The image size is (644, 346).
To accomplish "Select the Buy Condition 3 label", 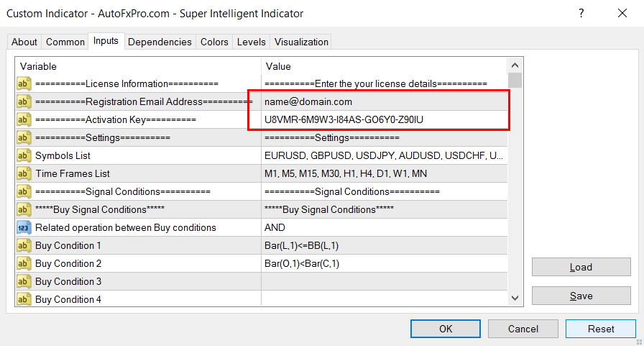I will tap(68, 281).
